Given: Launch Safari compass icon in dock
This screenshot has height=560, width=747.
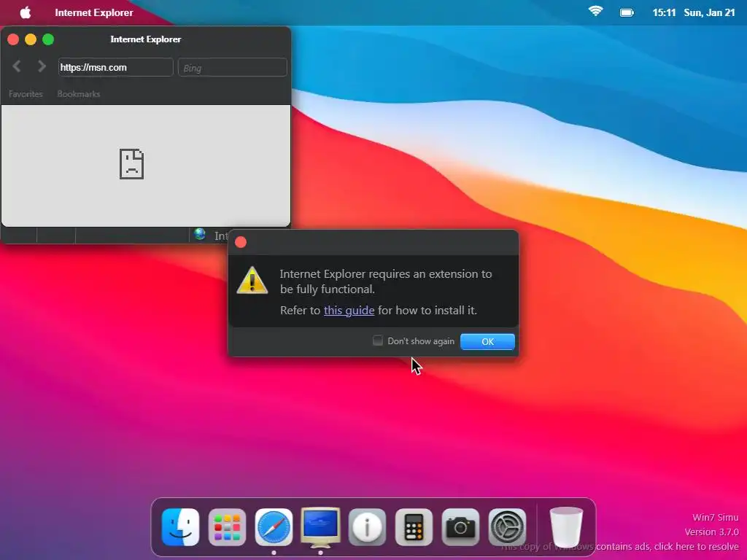Looking at the screenshot, I should click(x=274, y=527).
